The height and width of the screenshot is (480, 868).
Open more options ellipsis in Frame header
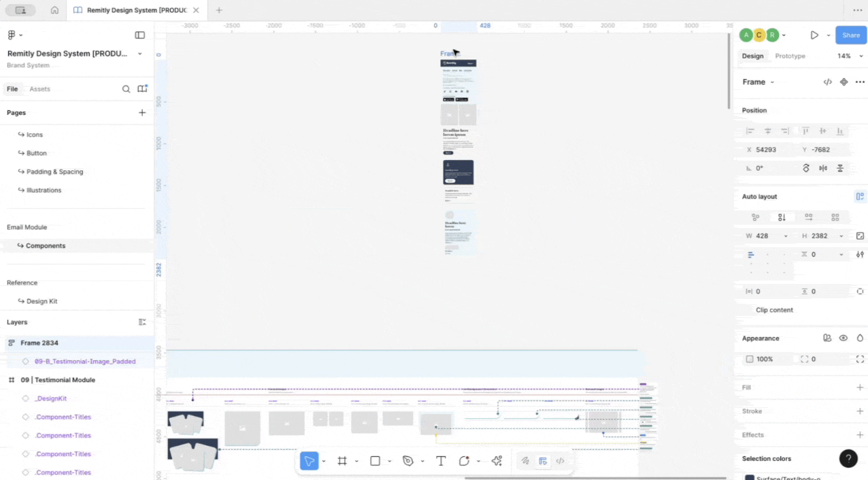tap(860, 82)
